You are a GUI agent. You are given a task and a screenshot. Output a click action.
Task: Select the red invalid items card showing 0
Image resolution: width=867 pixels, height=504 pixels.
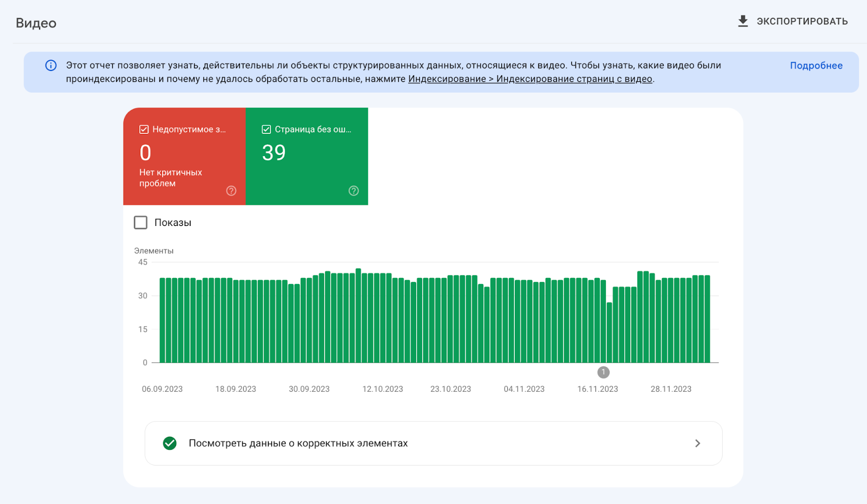[x=185, y=157]
